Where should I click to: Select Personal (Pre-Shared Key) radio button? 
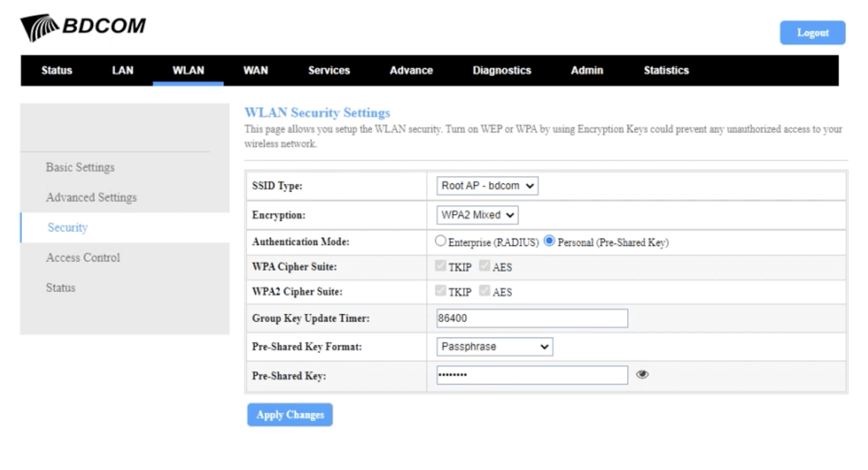[x=549, y=241]
